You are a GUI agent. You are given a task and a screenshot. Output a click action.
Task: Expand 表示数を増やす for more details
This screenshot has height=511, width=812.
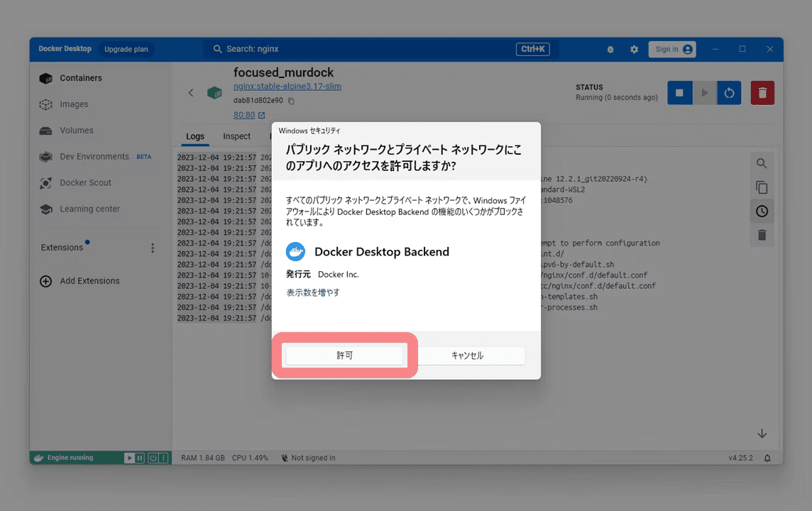tap(313, 292)
